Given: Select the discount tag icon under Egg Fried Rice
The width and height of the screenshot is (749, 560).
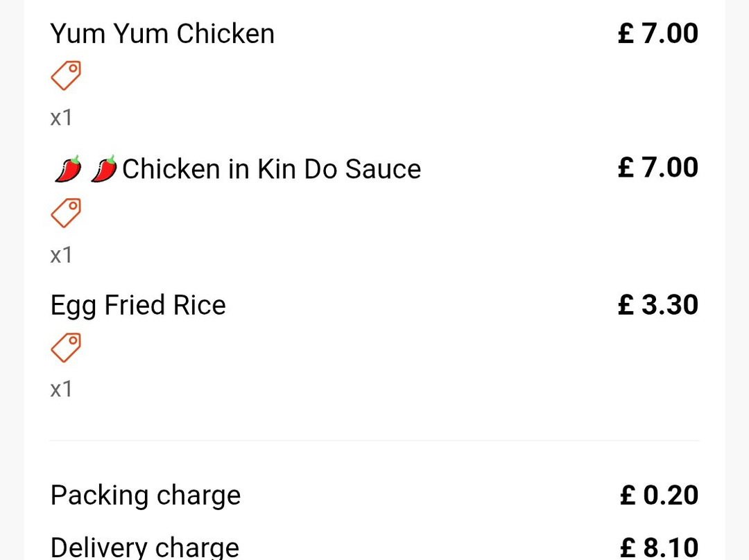Looking at the screenshot, I should 66,347.
